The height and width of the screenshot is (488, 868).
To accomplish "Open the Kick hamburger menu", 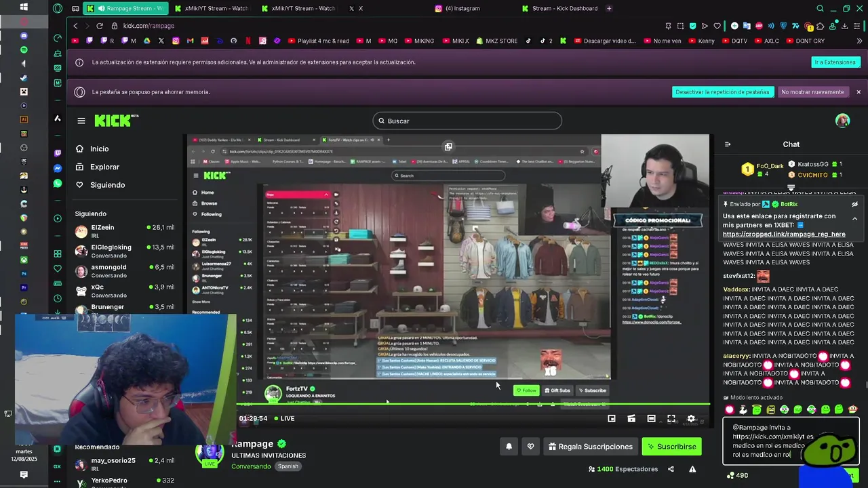I will tap(81, 121).
